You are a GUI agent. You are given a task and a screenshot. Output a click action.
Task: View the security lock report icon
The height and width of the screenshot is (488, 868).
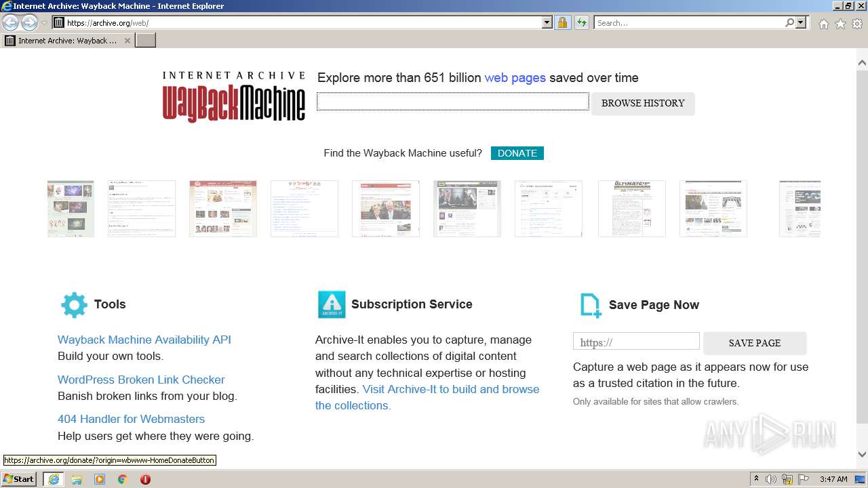562,22
